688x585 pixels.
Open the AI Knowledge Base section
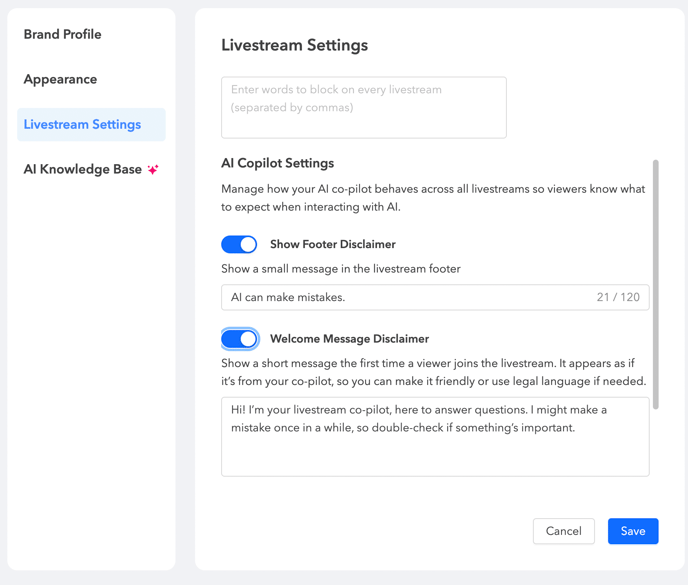[83, 170]
